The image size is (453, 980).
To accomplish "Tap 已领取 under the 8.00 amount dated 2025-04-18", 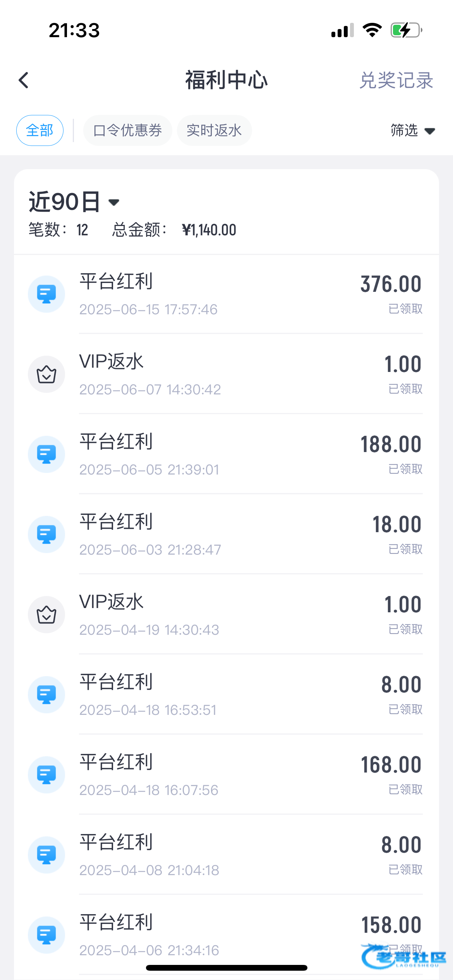I will pyautogui.click(x=405, y=709).
